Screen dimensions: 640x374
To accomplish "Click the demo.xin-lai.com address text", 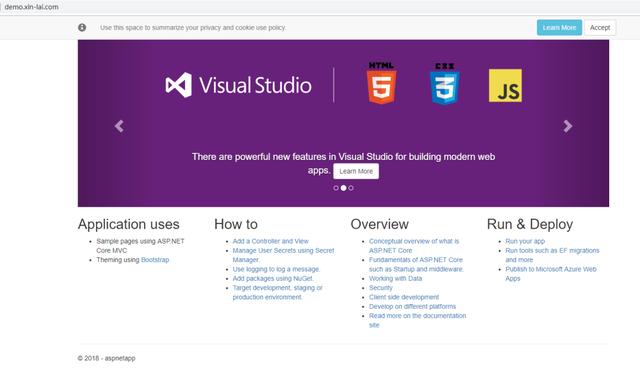I will (31, 7).
